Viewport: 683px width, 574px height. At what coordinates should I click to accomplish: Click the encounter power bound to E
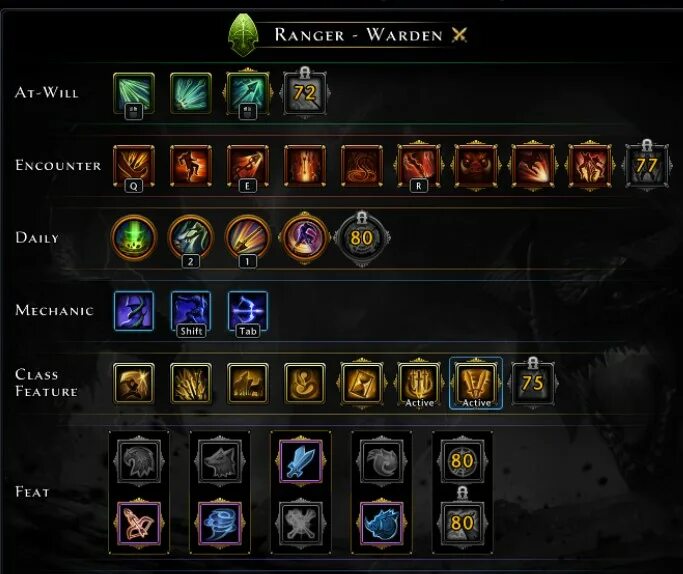[247, 166]
